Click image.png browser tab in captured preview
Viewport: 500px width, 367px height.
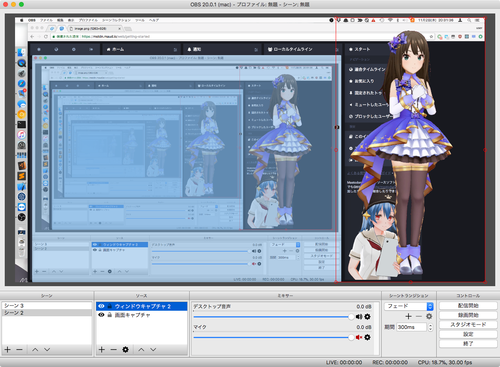click(95, 28)
